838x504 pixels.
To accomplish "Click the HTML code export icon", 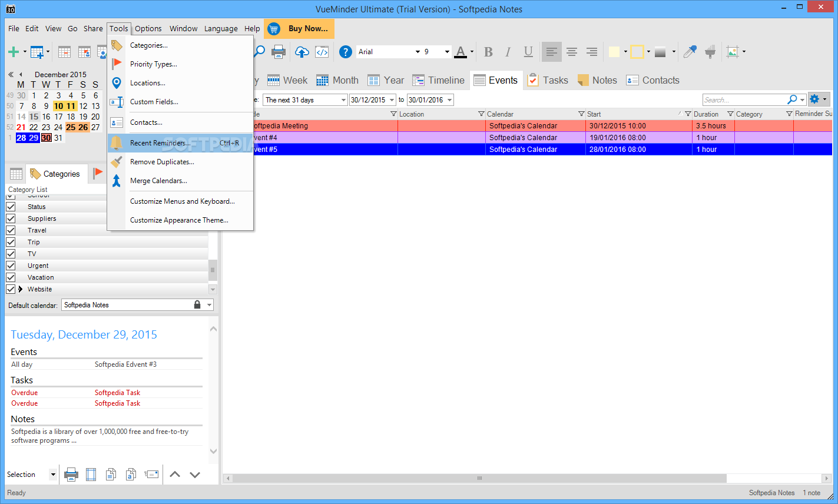I will (x=322, y=52).
